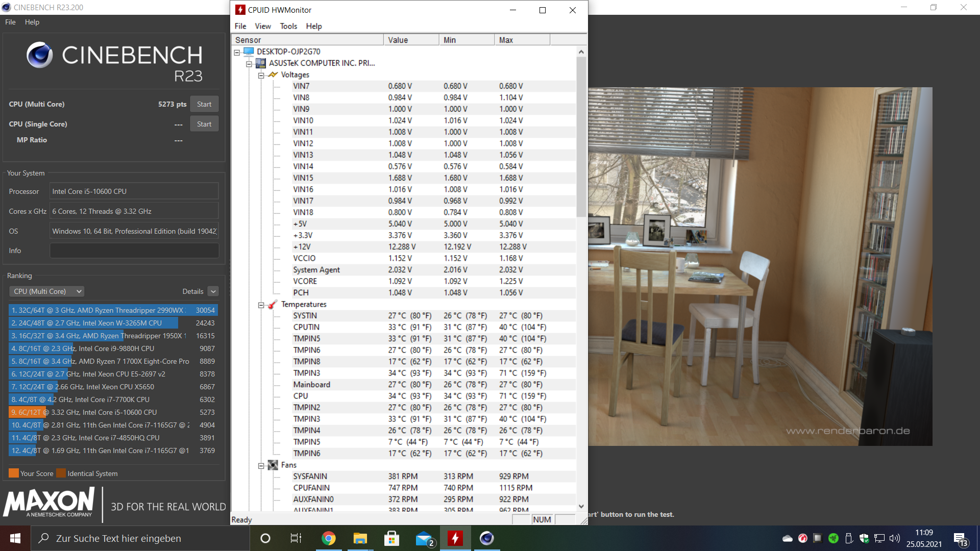Open the View menu in HWMonitor
Viewport: 980px width, 551px height.
coord(262,26)
